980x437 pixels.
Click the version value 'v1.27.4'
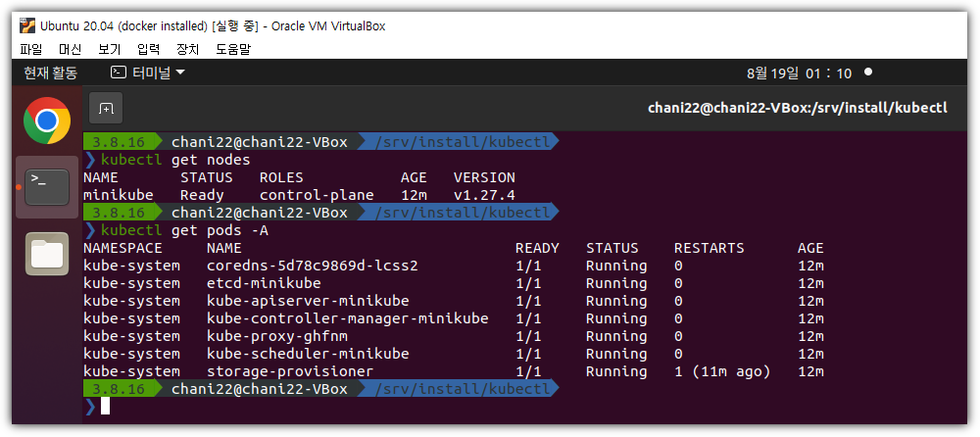484,195
